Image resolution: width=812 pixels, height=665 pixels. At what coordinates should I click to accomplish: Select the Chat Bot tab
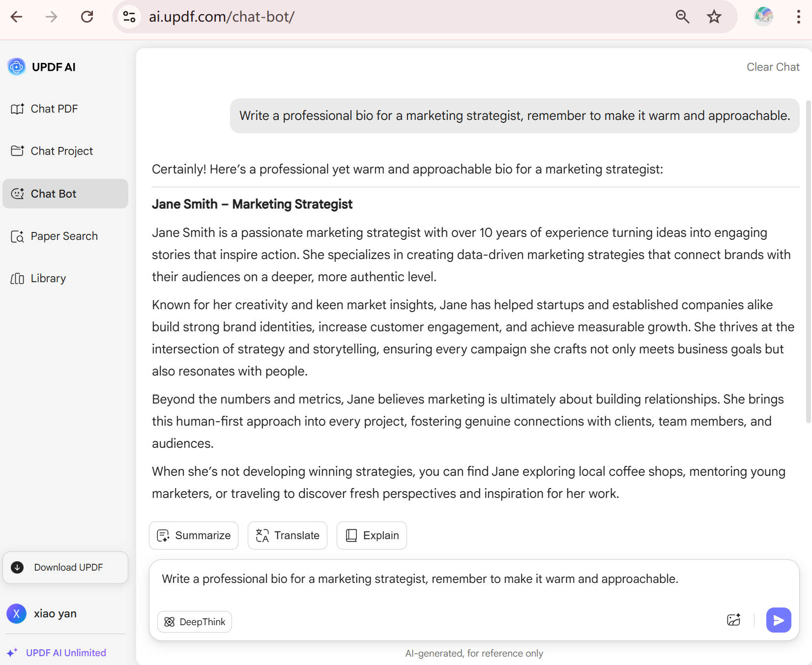(54, 194)
